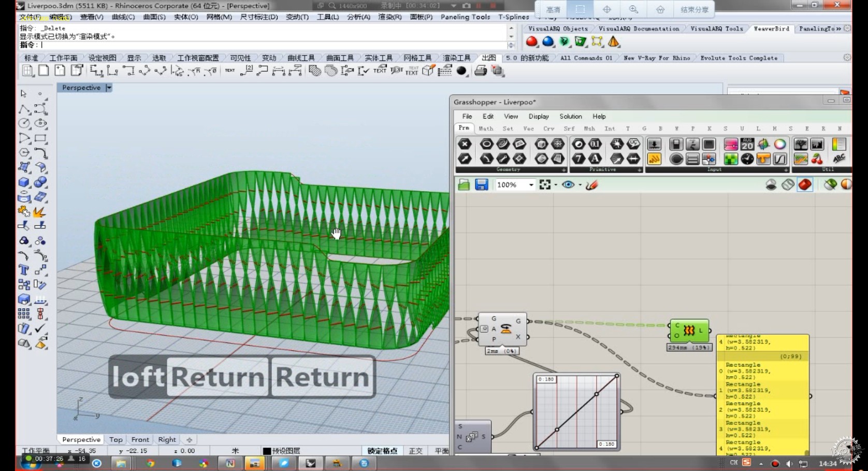The height and width of the screenshot is (471, 868).
Task: Open the preview eye dropdown arrow
Action: pos(580,185)
